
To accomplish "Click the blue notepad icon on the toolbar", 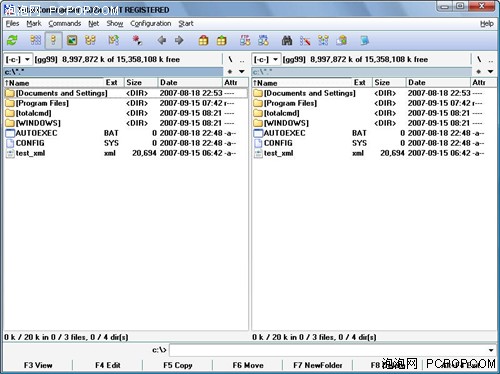I will click(x=365, y=41).
